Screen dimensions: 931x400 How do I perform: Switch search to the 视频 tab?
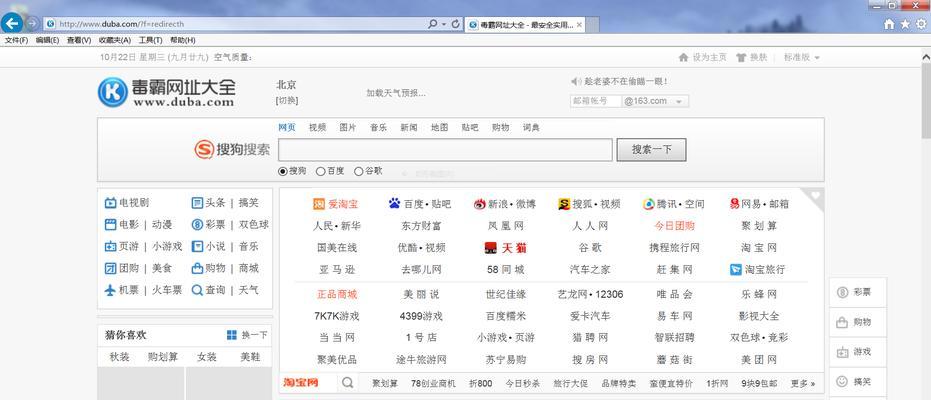318,128
